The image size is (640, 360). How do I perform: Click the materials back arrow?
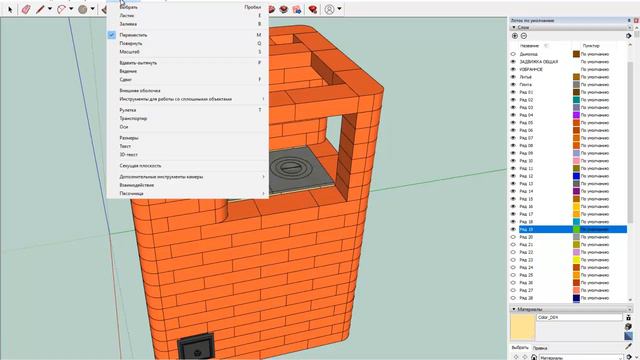pyautogui.click(x=516, y=357)
